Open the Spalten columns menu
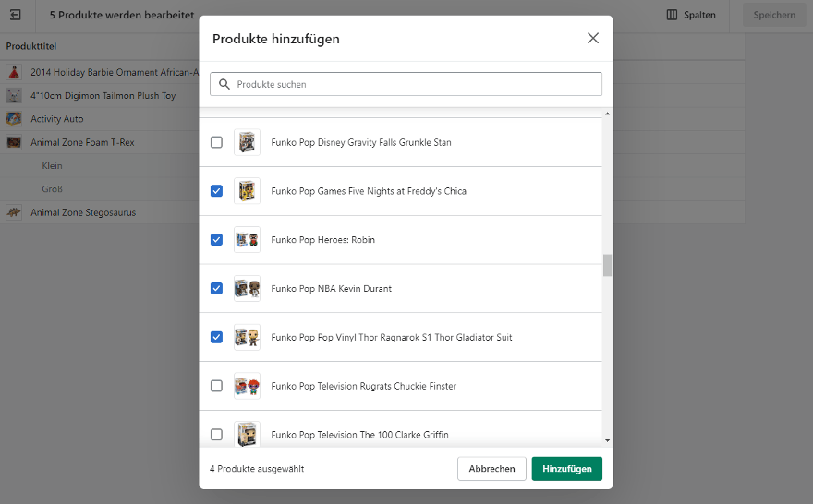813x504 pixels. tap(691, 15)
